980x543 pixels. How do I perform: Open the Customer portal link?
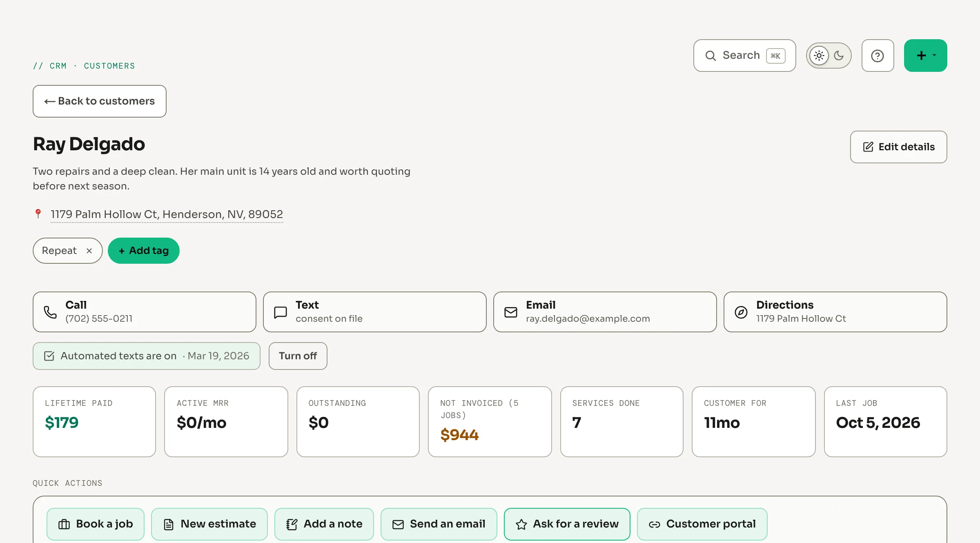(x=702, y=524)
